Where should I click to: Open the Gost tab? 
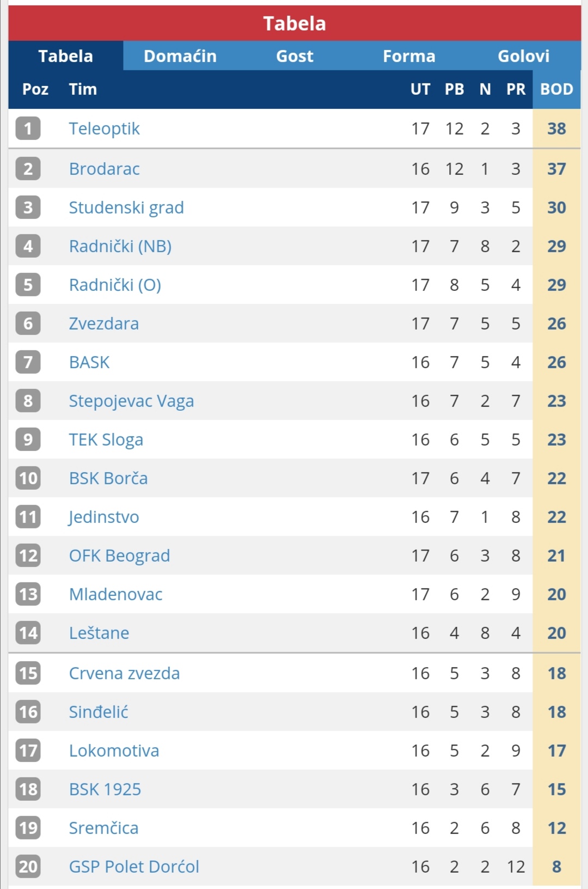click(x=295, y=56)
